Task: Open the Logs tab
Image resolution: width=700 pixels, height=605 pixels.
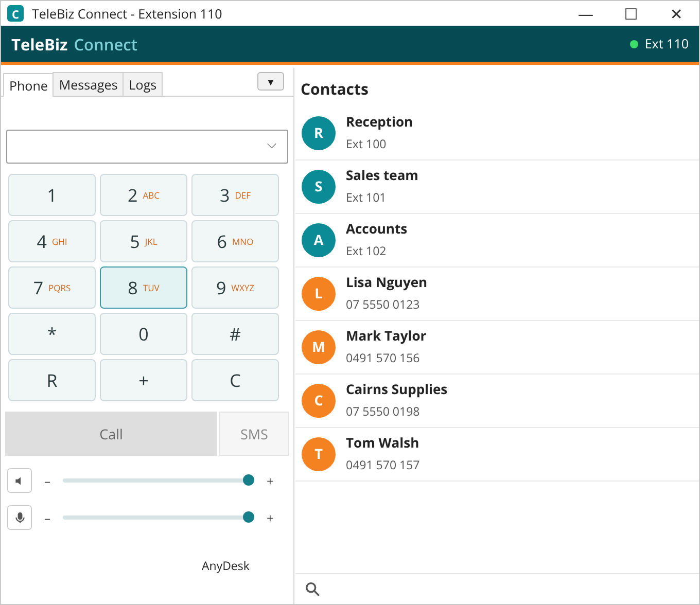Action: pyautogui.click(x=143, y=85)
